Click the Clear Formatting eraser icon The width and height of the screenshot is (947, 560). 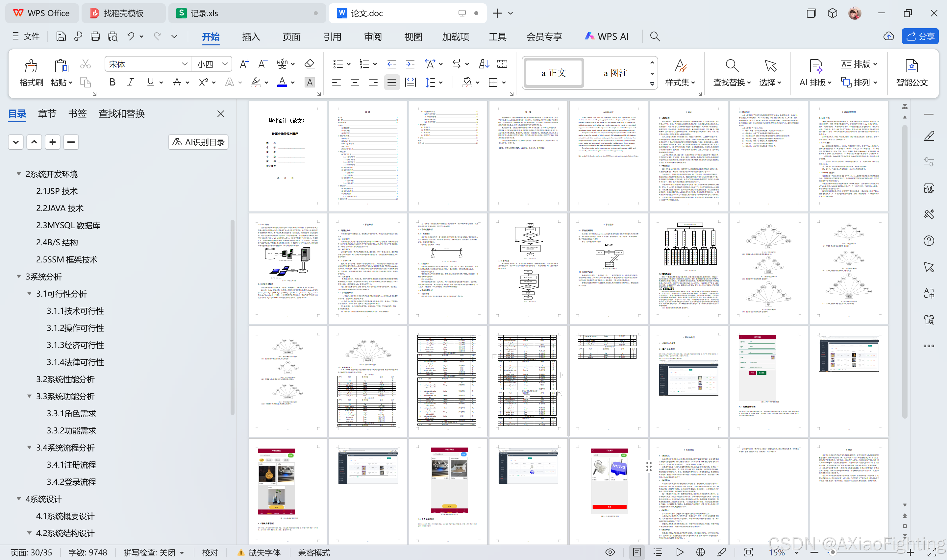(x=310, y=64)
